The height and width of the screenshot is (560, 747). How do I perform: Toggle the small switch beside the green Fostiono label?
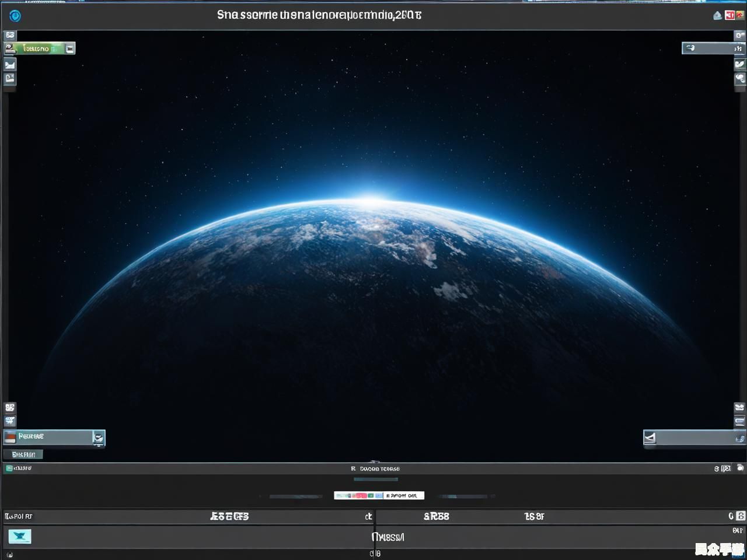pos(70,48)
